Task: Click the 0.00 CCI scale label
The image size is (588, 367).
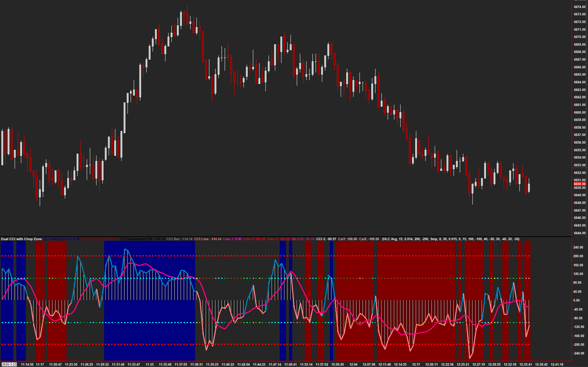Action: click(577, 300)
